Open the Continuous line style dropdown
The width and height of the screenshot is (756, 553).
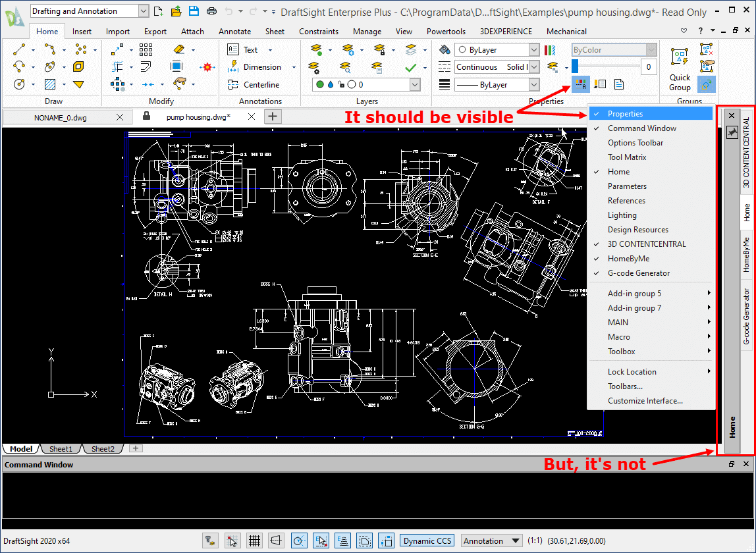pos(534,67)
